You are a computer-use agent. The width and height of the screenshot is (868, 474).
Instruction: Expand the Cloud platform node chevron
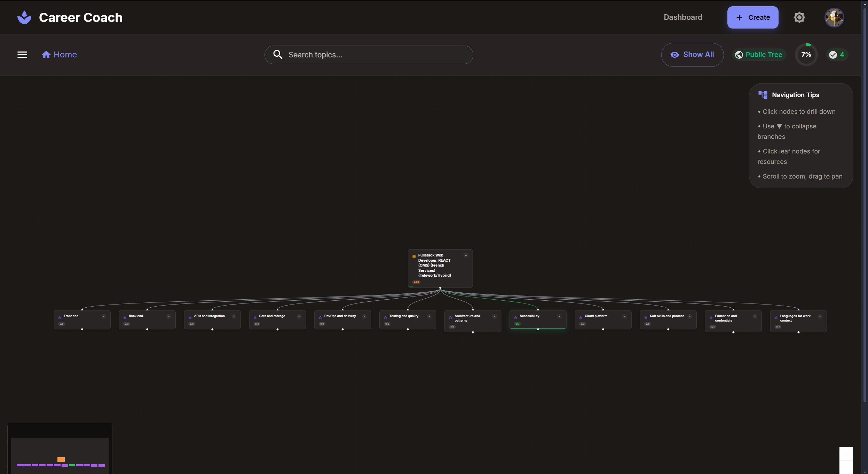[624, 316]
